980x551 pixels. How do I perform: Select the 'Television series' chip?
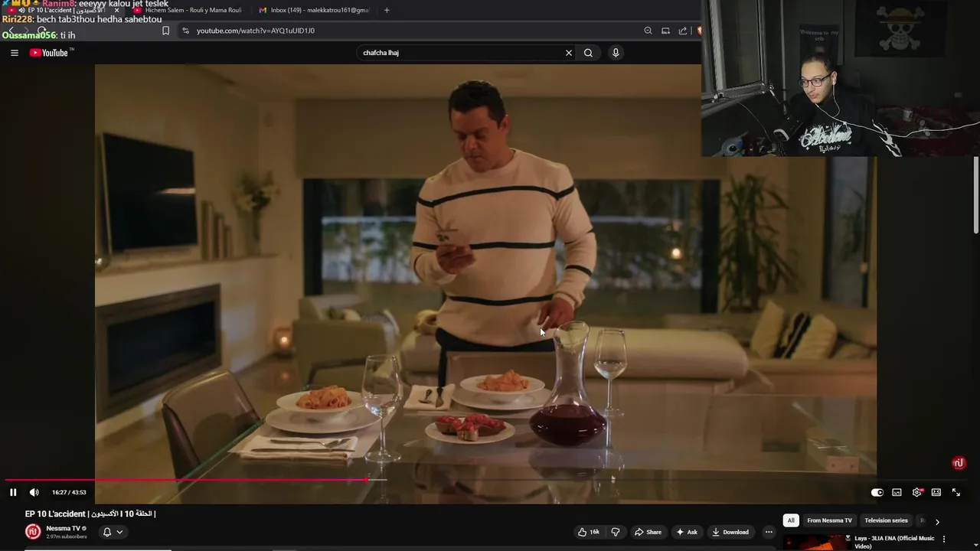886,520
